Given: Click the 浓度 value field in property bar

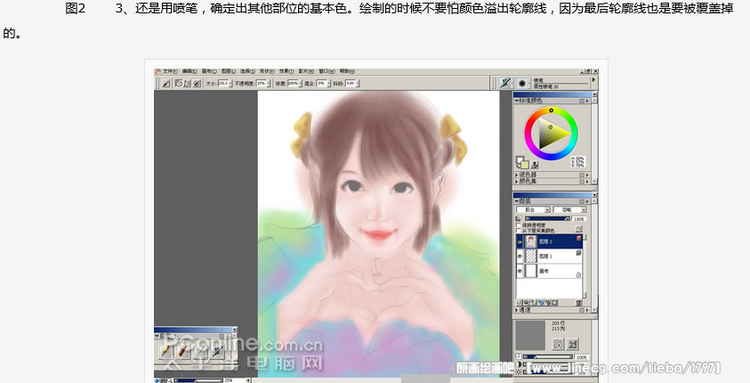Looking at the screenshot, I should coord(292,84).
